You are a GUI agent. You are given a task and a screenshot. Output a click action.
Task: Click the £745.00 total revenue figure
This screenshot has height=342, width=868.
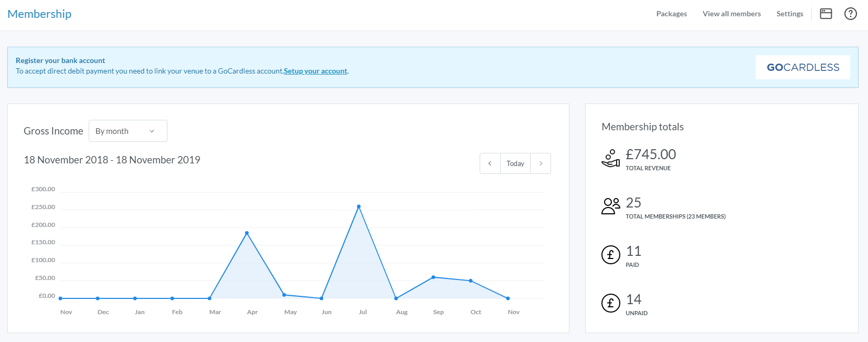(651, 154)
